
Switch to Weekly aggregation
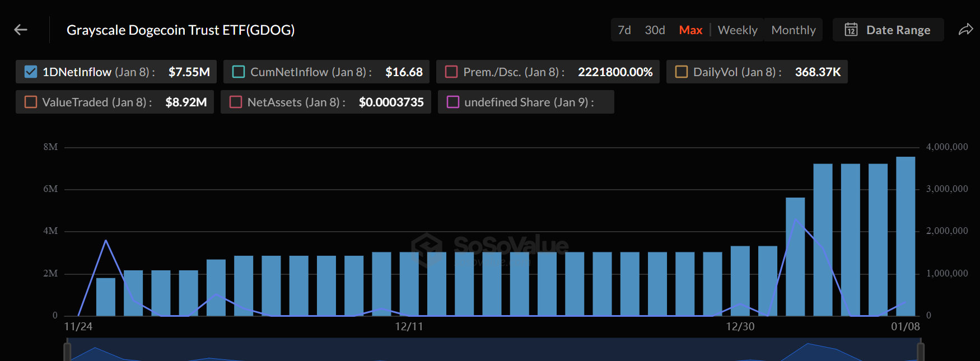(738, 30)
